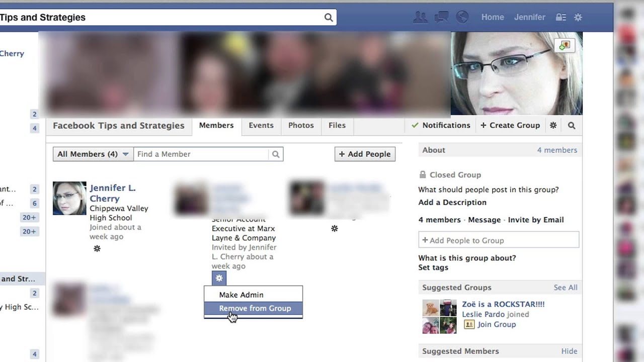The width and height of the screenshot is (644, 362).
Task: Open privacy shortcuts lock icon
Action: (560, 17)
